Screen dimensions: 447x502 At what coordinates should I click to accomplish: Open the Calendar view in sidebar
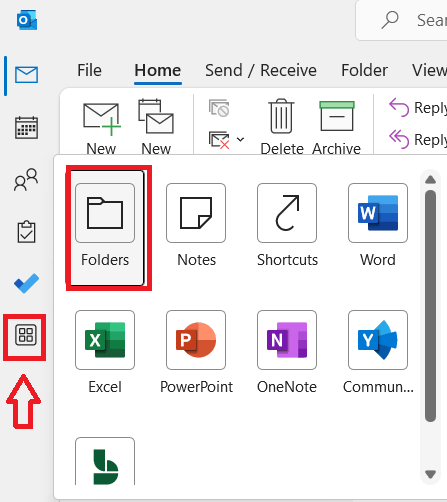tap(26, 127)
